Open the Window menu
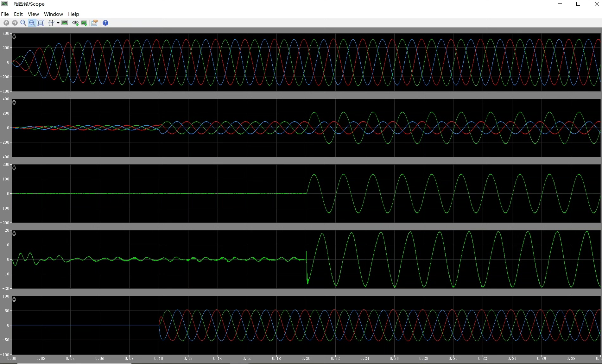 pyautogui.click(x=54, y=14)
